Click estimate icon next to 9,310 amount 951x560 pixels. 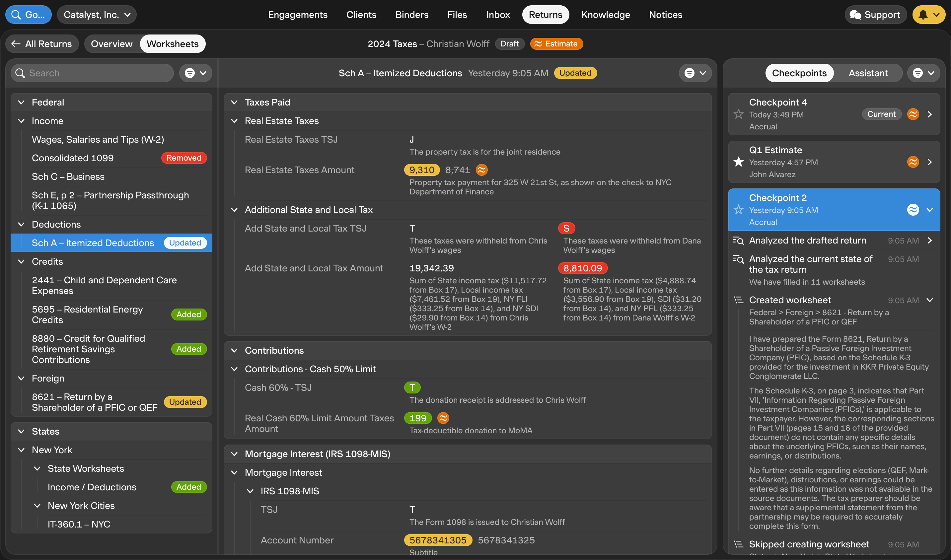(481, 170)
